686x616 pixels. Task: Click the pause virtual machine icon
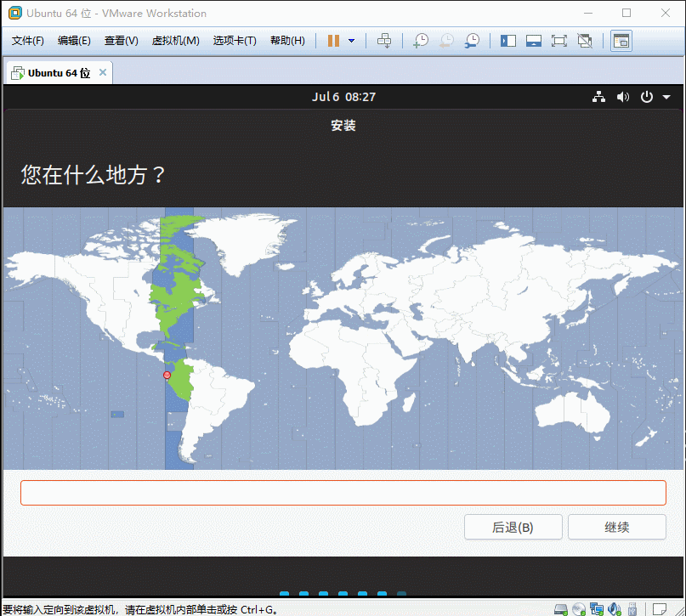click(x=333, y=41)
